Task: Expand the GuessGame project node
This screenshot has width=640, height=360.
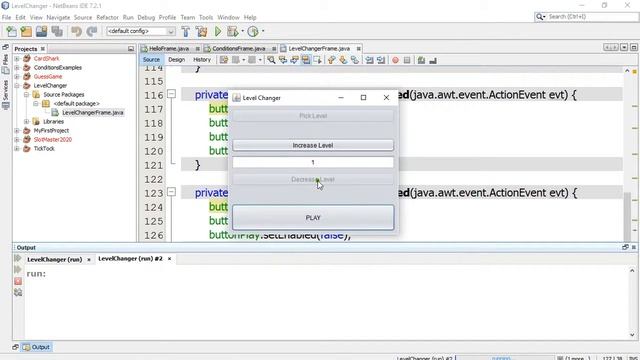Action: tap(17, 77)
